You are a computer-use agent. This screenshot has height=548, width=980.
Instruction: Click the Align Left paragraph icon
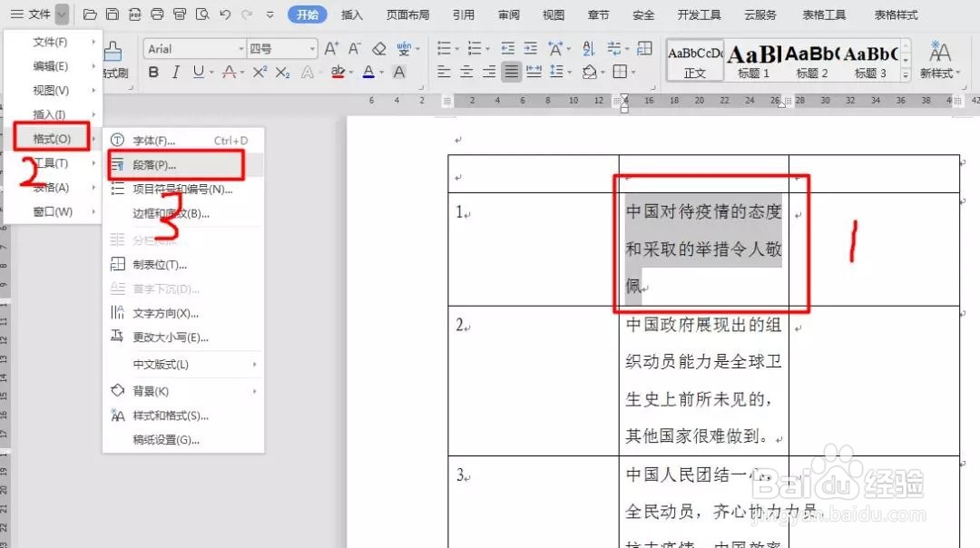[444, 73]
